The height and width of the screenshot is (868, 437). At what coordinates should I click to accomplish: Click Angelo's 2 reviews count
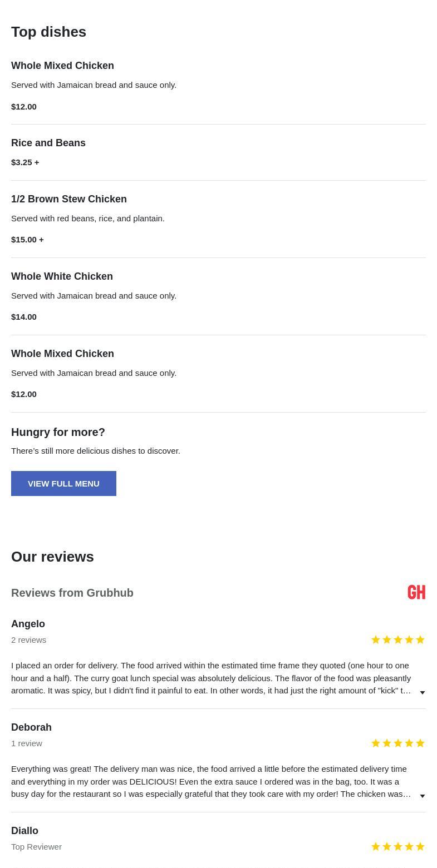(28, 640)
